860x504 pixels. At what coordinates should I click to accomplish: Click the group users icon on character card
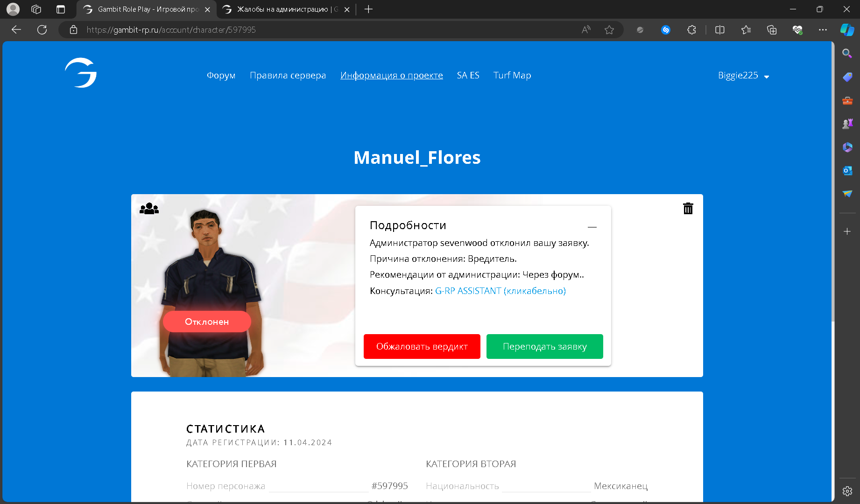tap(149, 209)
